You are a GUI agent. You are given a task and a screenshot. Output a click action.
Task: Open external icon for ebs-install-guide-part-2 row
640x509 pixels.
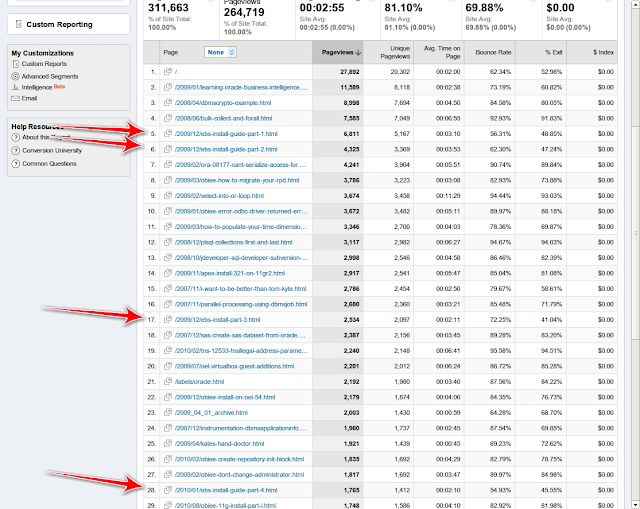tap(167, 149)
